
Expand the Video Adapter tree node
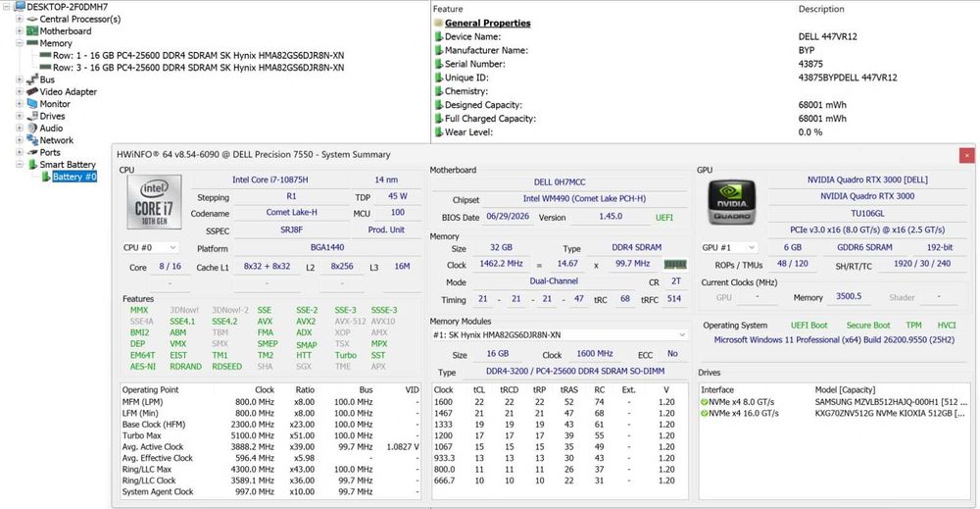pyautogui.click(x=20, y=91)
